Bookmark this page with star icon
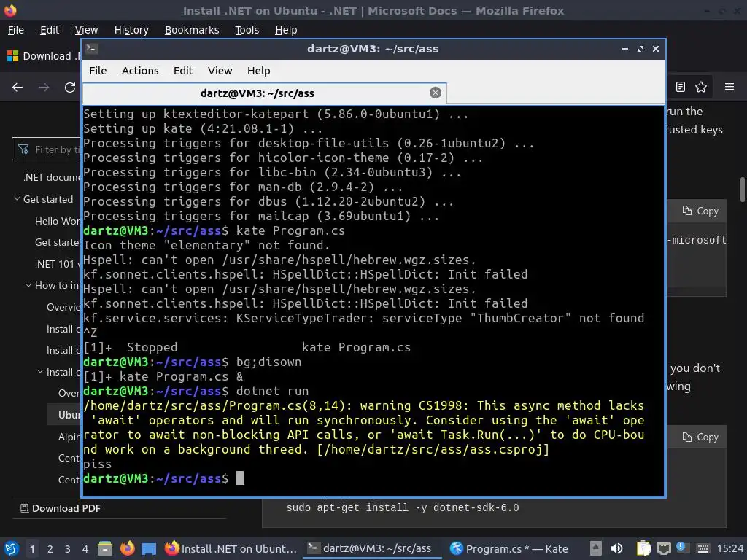 pyautogui.click(x=701, y=87)
